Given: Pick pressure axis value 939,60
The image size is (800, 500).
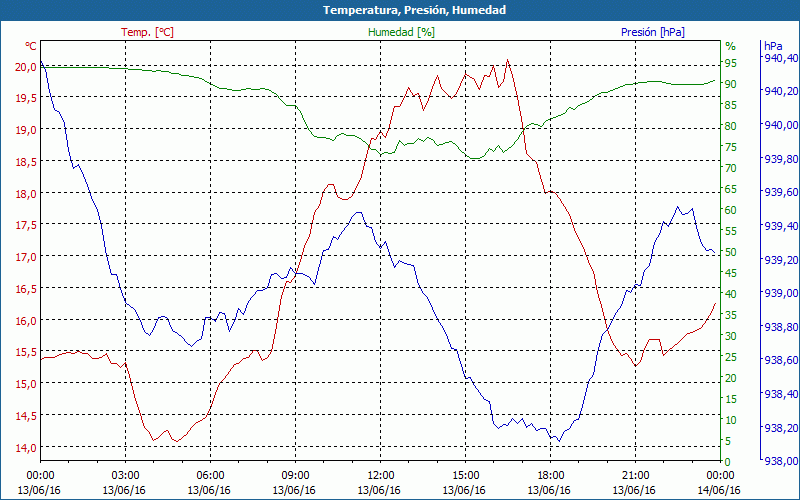Looking at the screenshot, I should coord(779,192).
